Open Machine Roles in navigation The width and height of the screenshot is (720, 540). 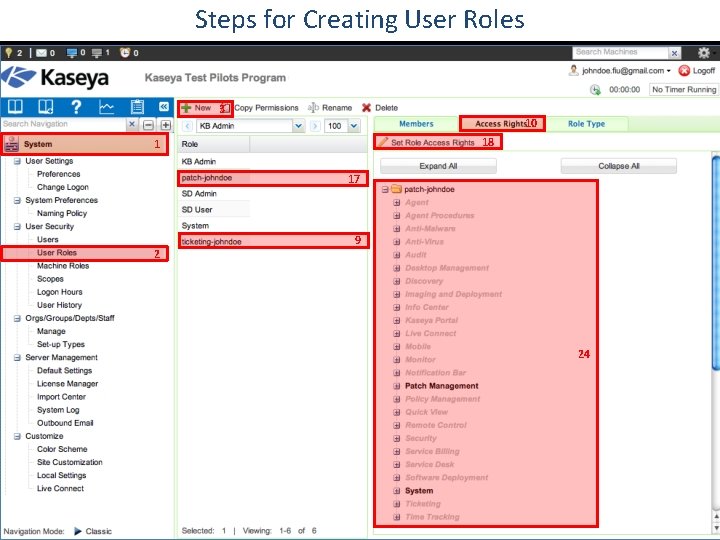tap(63, 266)
